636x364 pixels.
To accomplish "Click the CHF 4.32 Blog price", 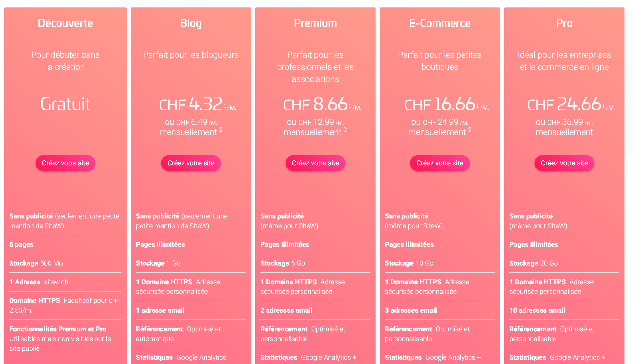I will (191, 104).
